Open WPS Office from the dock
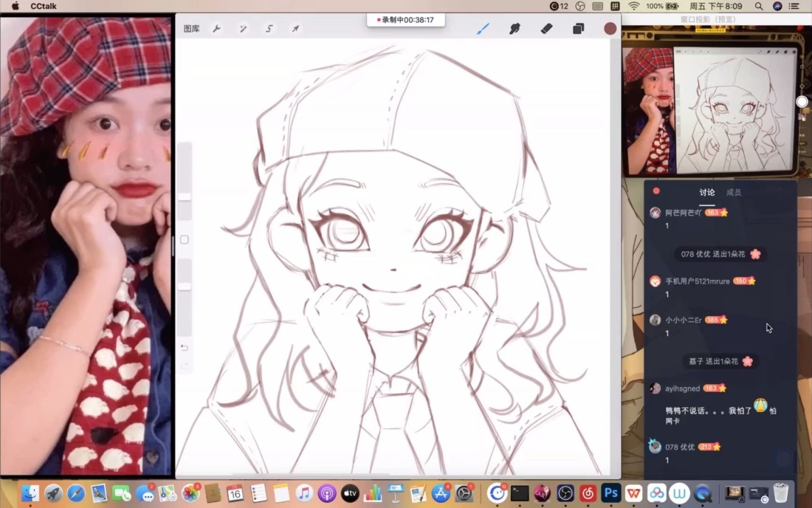The height and width of the screenshot is (508, 812). 634,493
